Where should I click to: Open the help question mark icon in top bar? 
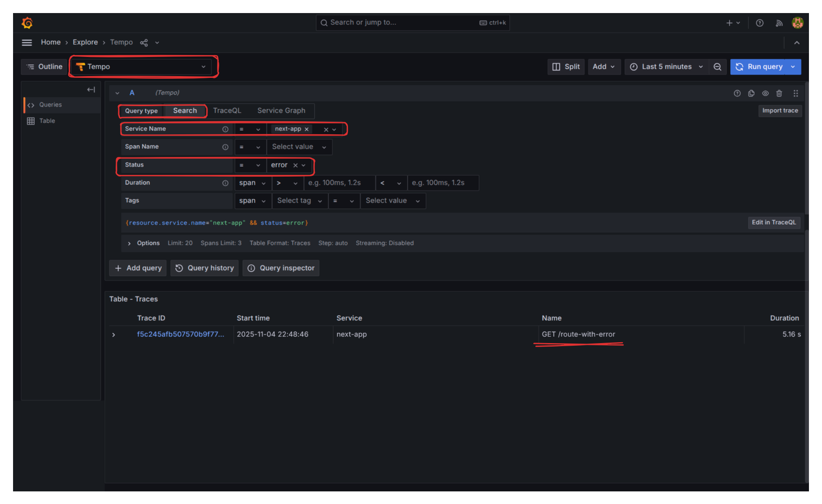759,23
